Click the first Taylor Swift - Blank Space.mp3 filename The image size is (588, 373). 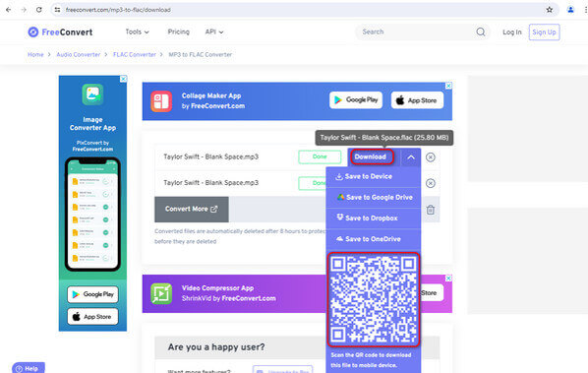click(210, 156)
